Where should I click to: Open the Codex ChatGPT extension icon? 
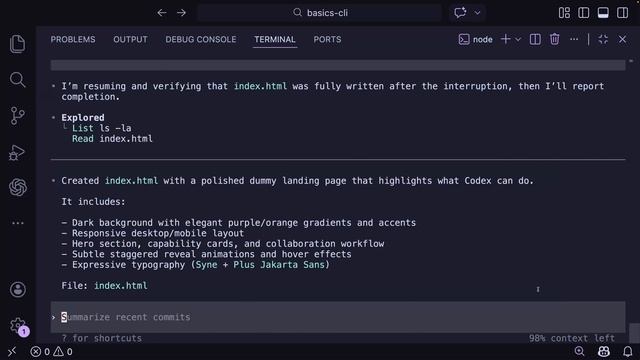[x=18, y=187]
